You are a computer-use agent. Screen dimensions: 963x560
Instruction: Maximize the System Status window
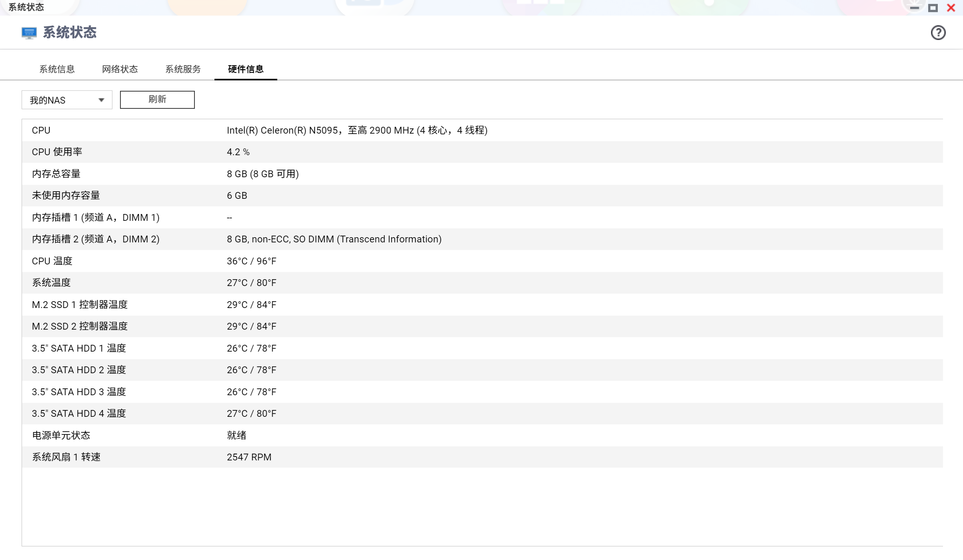[x=933, y=8]
